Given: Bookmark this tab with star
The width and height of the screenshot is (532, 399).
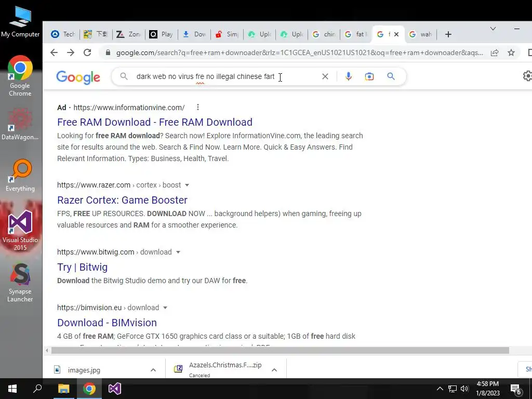Looking at the screenshot, I should point(511,52).
